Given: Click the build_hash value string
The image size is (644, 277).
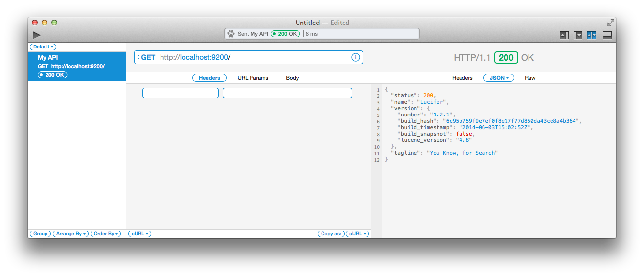Looking at the screenshot, I should coord(512,121).
